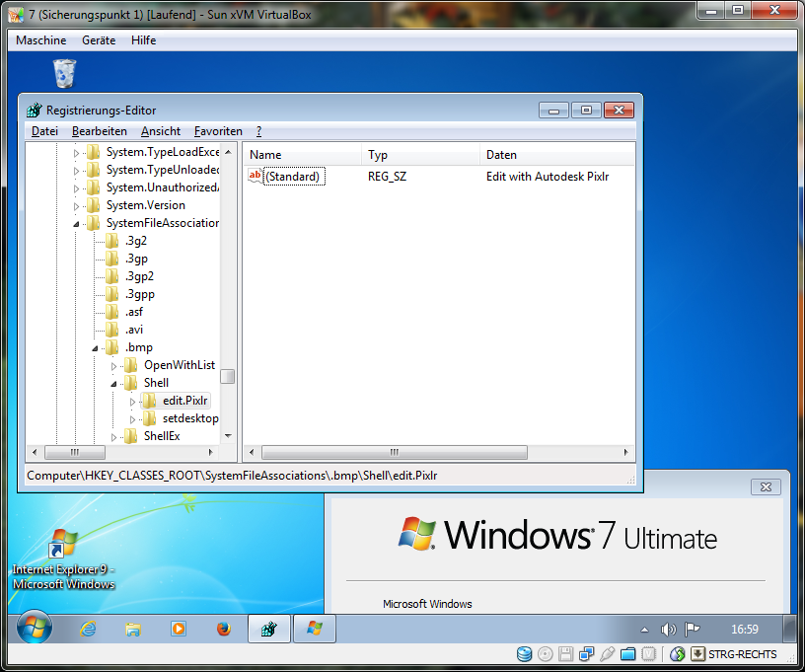Select the .asf key

pyautogui.click(x=134, y=312)
